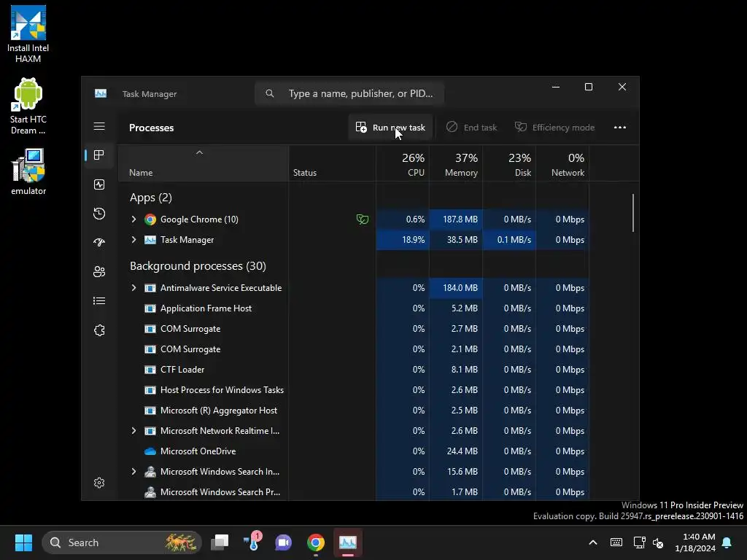Select the Microsoft OneDrive process name
This screenshot has width=747, height=560.
[x=198, y=451]
